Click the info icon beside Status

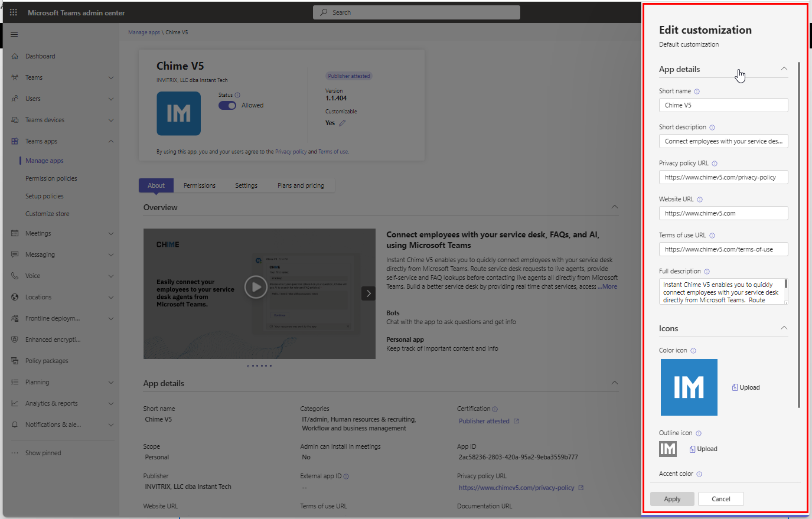click(x=237, y=95)
